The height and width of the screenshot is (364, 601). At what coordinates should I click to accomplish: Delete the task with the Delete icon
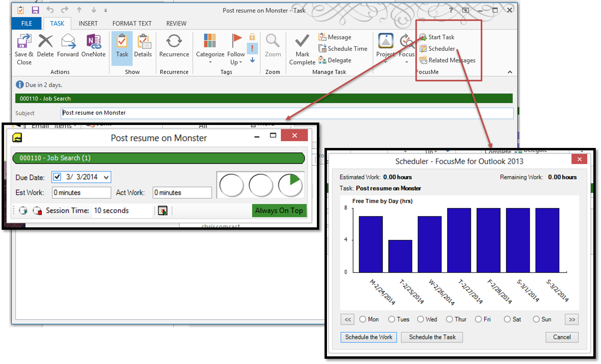click(45, 42)
